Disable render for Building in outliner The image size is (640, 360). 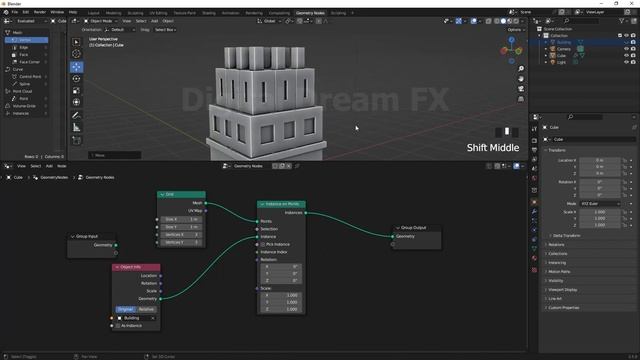click(633, 42)
